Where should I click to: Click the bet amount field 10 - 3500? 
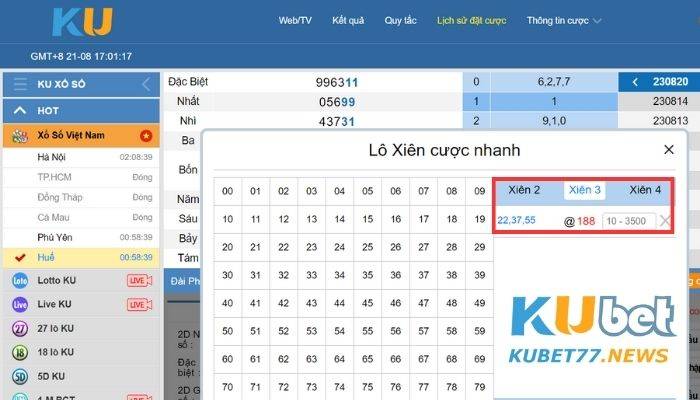point(628,221)
